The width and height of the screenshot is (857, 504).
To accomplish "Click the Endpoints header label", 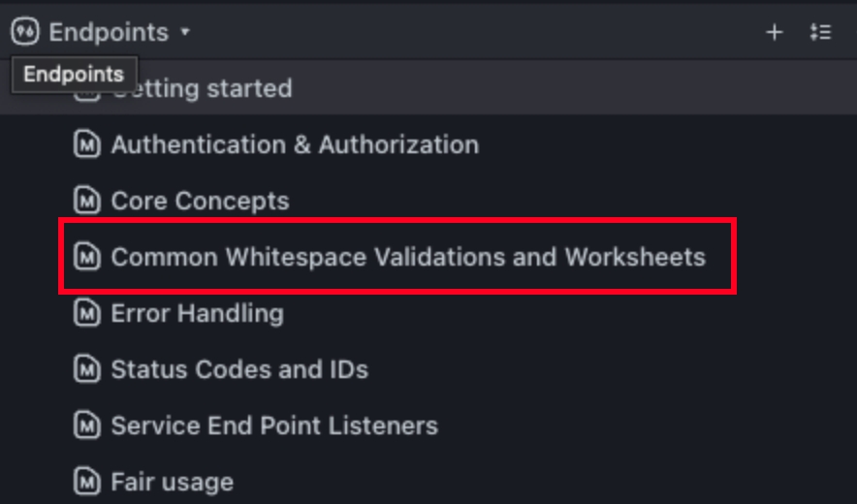I will tap(109, 32).
